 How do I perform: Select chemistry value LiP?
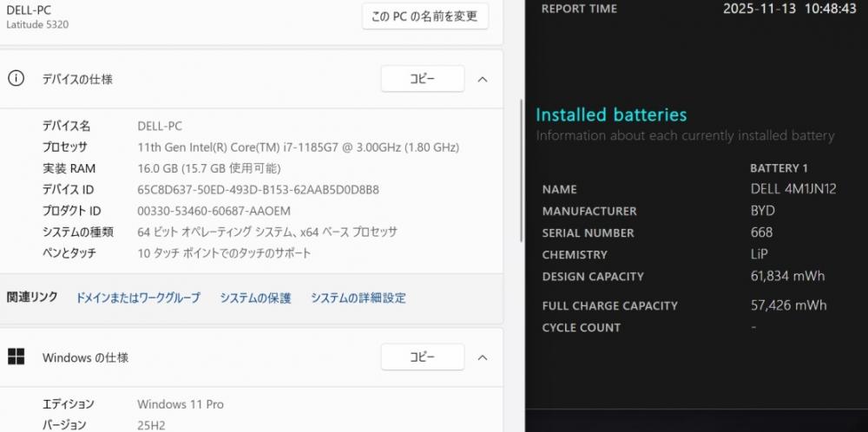click(759, 254)
